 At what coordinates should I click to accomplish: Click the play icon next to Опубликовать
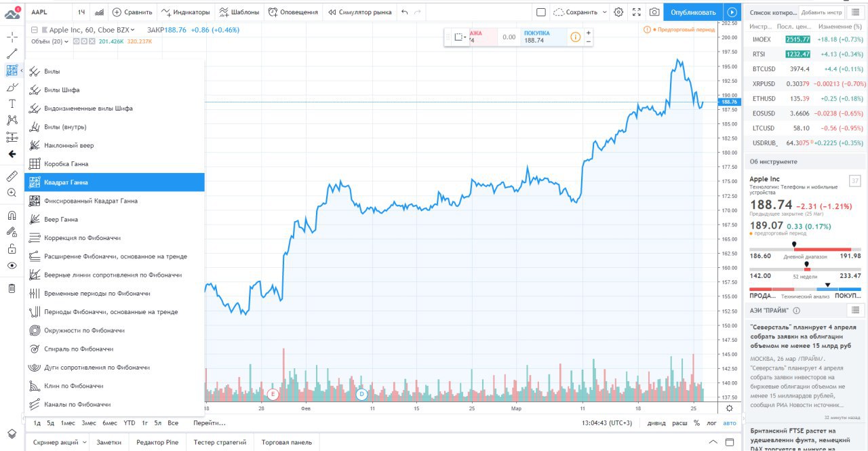(x=732, y=12)
